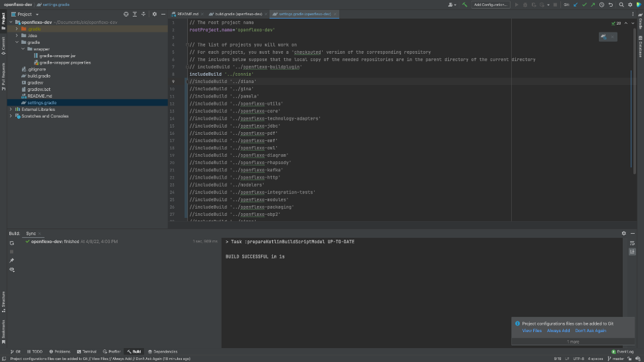Open run configurations dropdown arrow
This screenshot has height=362, width=644.
548,5
